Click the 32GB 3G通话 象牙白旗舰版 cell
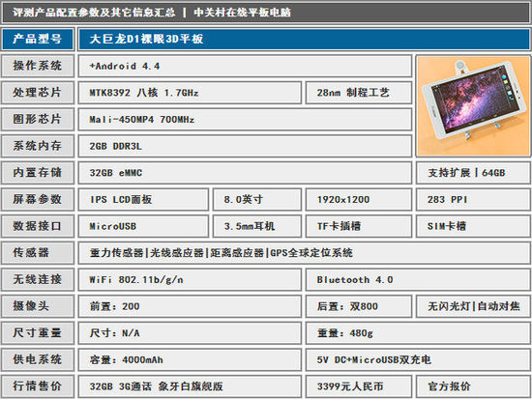Image resolution: width=532 pixels, height=399 pixels. pos(190,386)
